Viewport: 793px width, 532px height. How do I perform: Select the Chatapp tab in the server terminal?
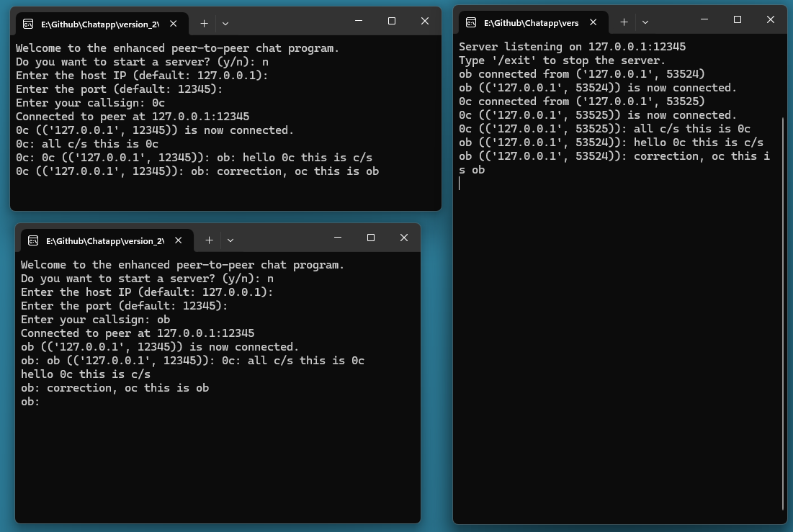[531, 23]
